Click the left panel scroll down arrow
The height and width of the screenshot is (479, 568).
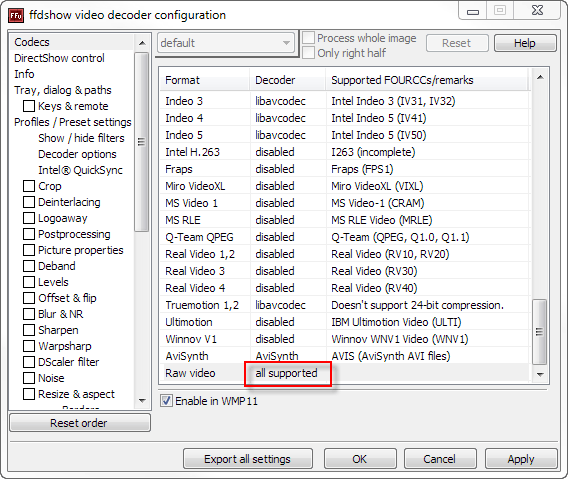[x=142, y=401]
